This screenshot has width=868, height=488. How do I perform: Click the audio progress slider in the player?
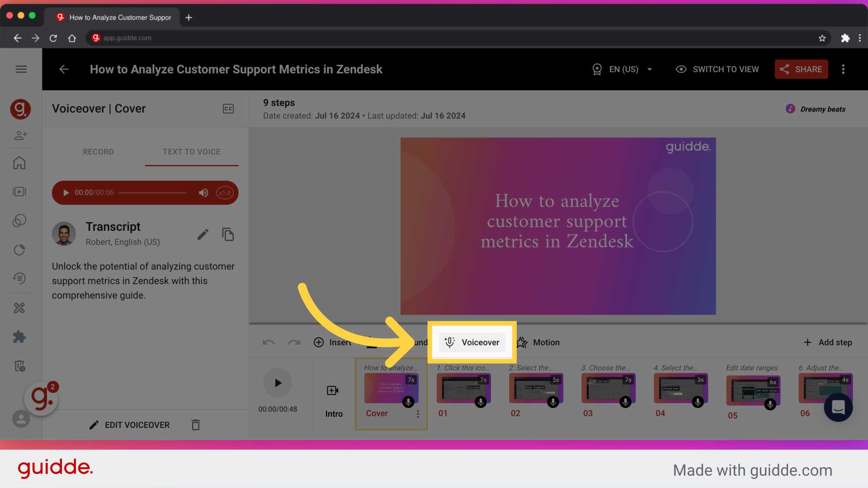152,192
